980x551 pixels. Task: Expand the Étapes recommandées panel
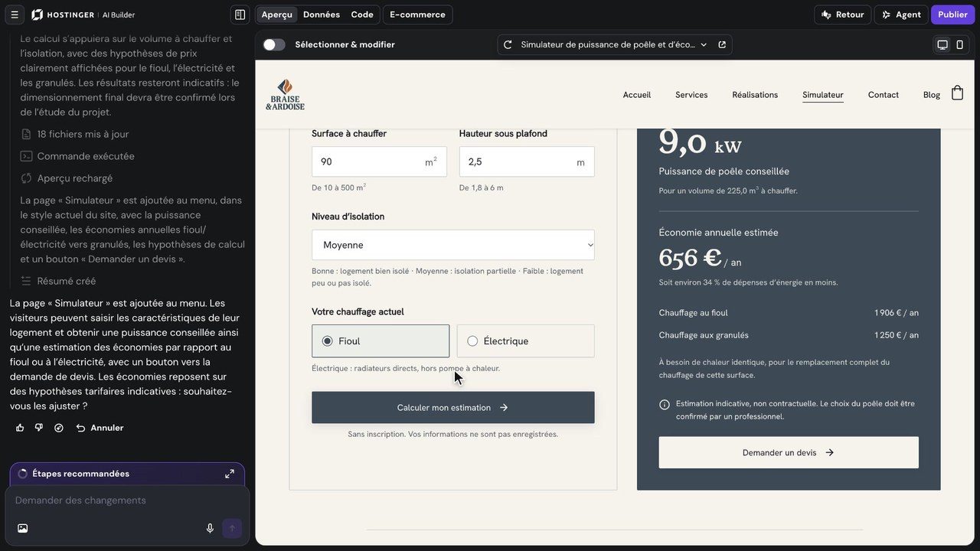[230, 474]
